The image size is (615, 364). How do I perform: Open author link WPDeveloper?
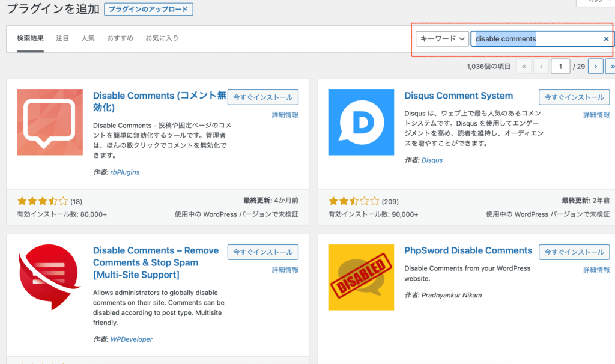tap(132, 339)
